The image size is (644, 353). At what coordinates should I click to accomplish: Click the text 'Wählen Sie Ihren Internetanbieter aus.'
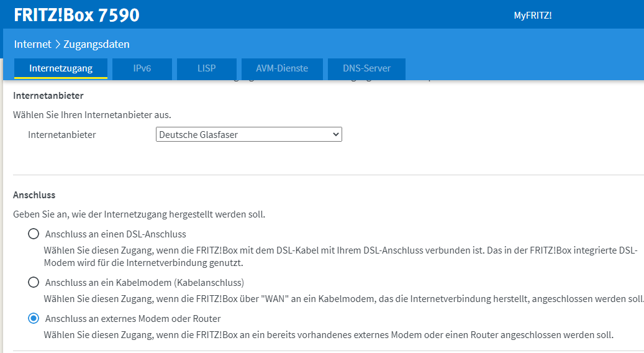click(x=92, y=115)
